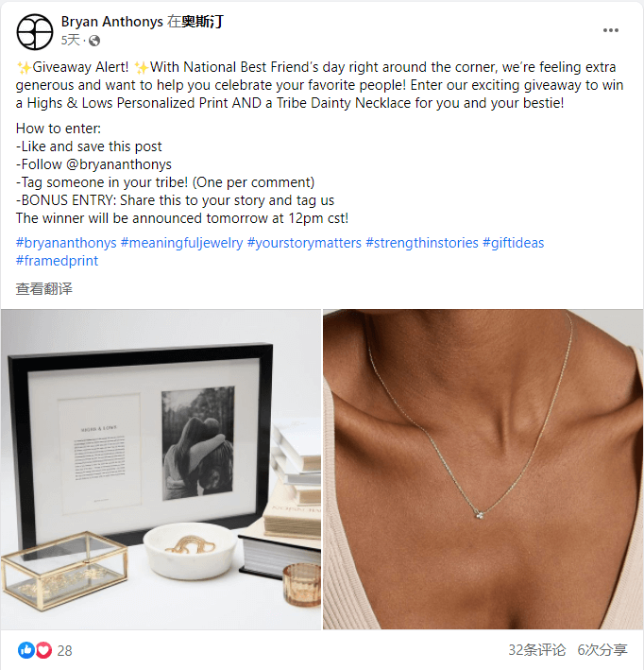Click the globe public audience icon

(94, 41)
